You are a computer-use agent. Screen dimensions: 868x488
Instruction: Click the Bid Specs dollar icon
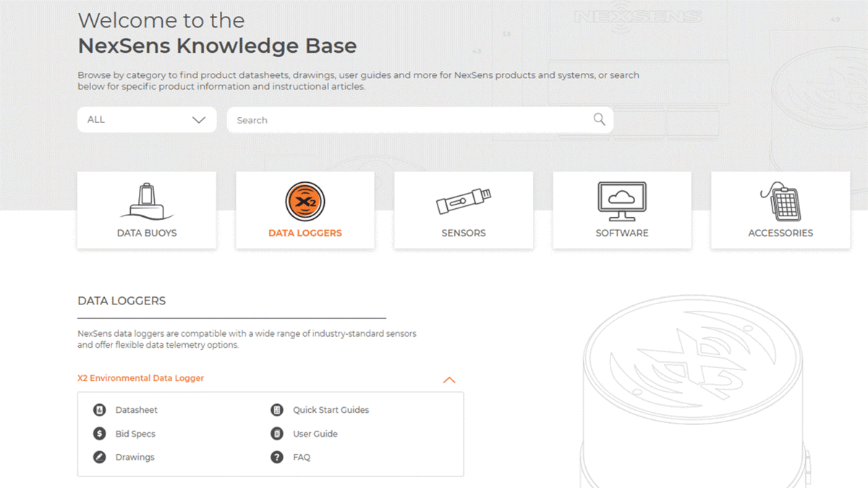[99, 434]
